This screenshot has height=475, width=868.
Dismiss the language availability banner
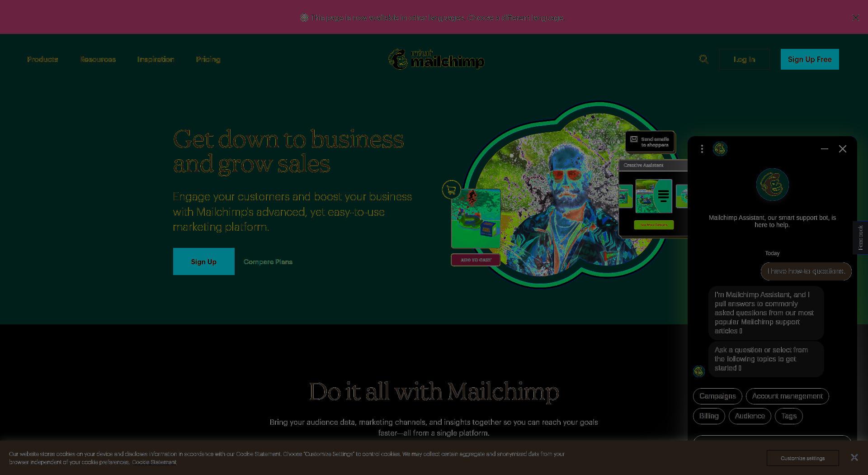[855, 18]
